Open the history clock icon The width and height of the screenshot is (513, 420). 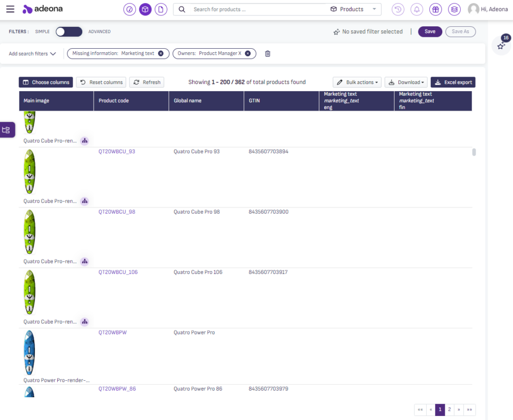[398, 9]
